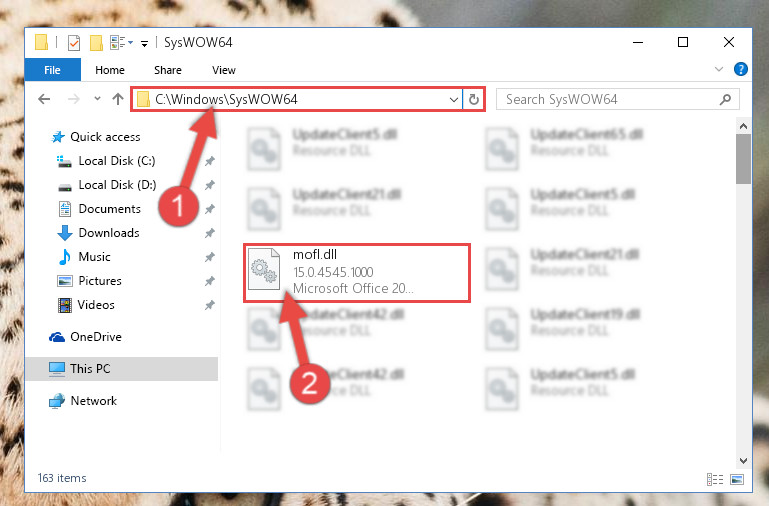This screenshot has height=506, width=769.
Task: Open Downloads in the navigation pane
Action: tap(109, 233)
